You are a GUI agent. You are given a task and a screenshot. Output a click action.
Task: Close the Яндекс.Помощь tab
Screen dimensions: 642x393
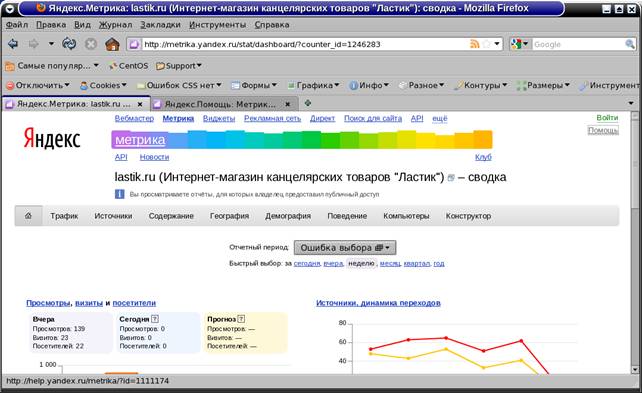(x=287, y=104)
